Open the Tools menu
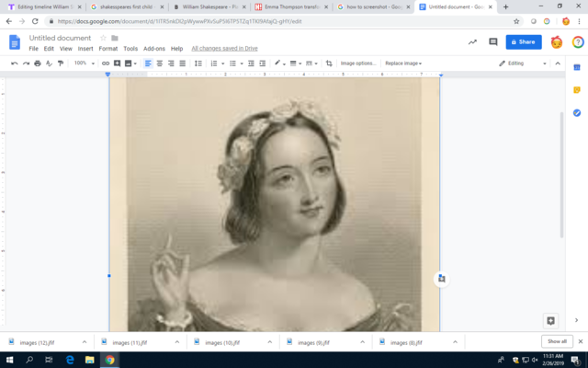This screenshot has width=588, height=368. 130,49
